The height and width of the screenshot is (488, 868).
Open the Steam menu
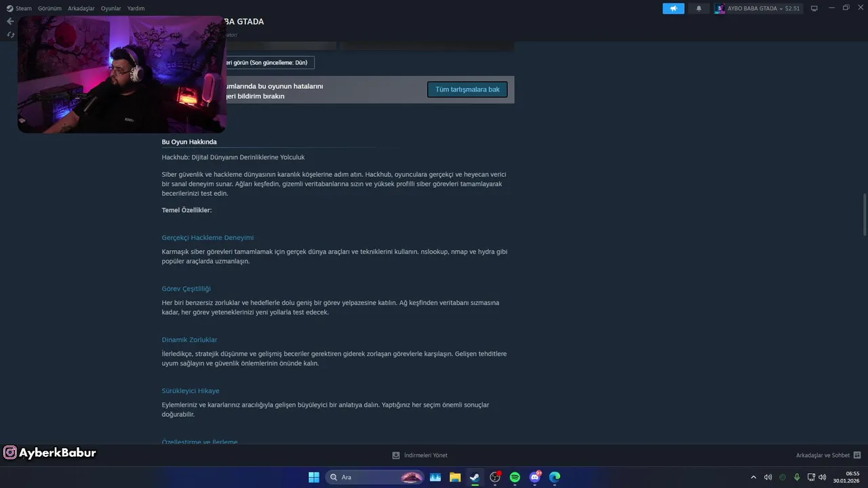[19, 8]
